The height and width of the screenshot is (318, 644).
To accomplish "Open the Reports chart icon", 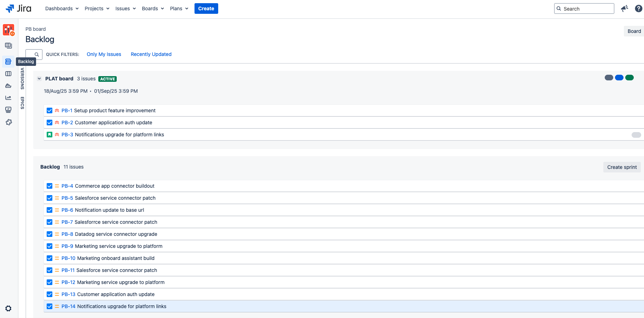I will 8,98.
